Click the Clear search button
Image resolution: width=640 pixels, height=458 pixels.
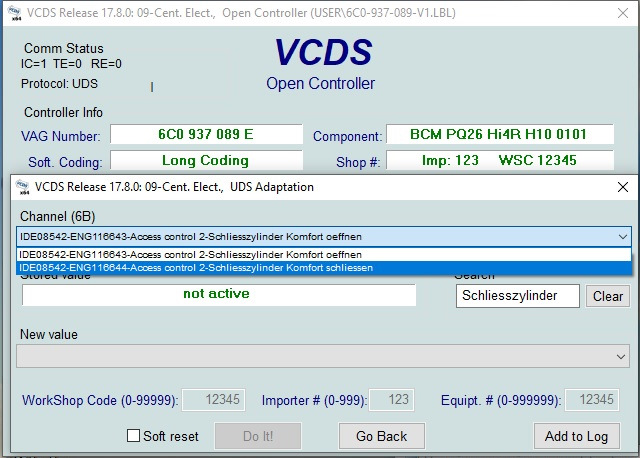pyautogui.click(x=608, y=296)
